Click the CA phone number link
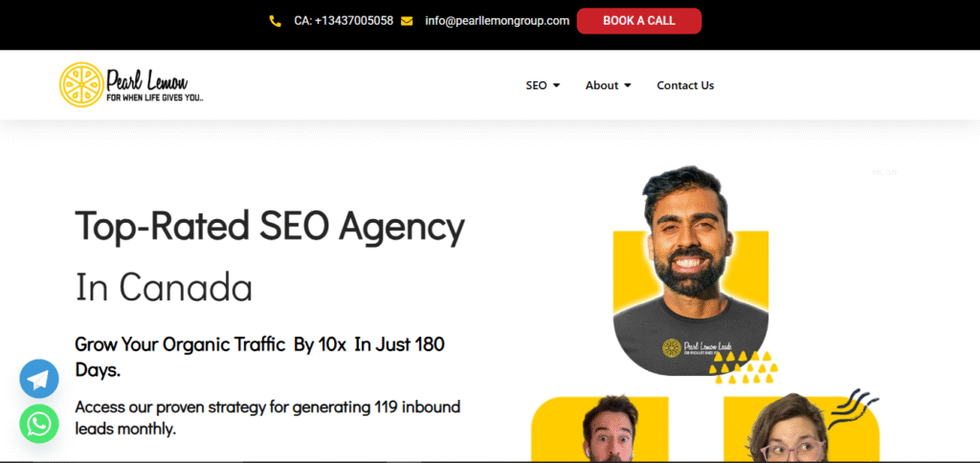The image size is (980, 463). (344, 21)
